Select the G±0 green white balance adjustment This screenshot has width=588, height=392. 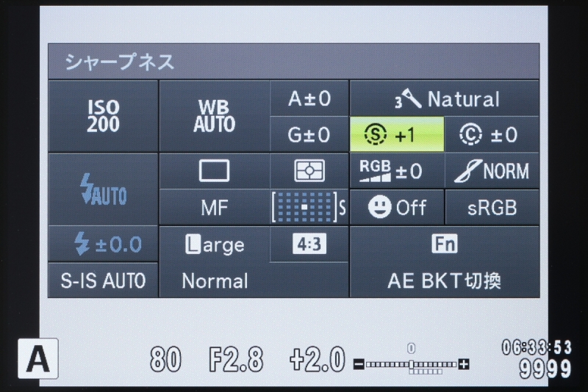309,134
